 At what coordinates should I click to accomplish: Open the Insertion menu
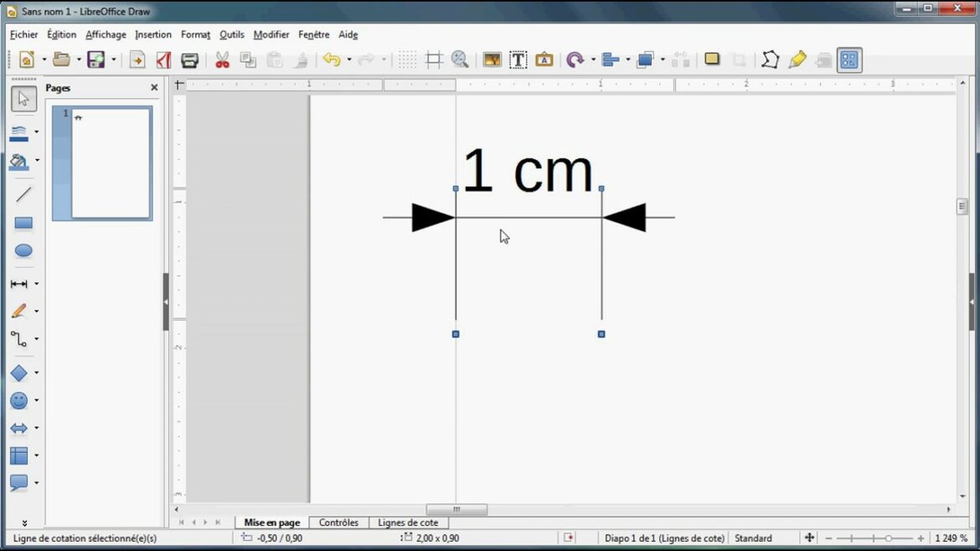pyautogui.click(x=153, y=34)
